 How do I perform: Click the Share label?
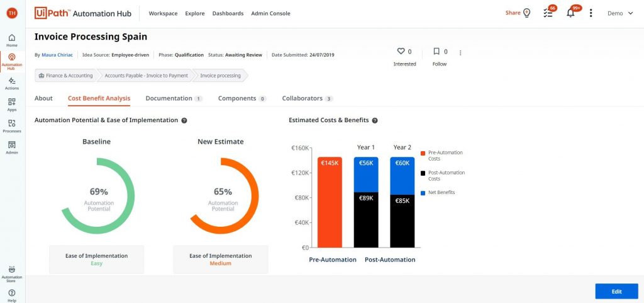(x=513, y=13)
